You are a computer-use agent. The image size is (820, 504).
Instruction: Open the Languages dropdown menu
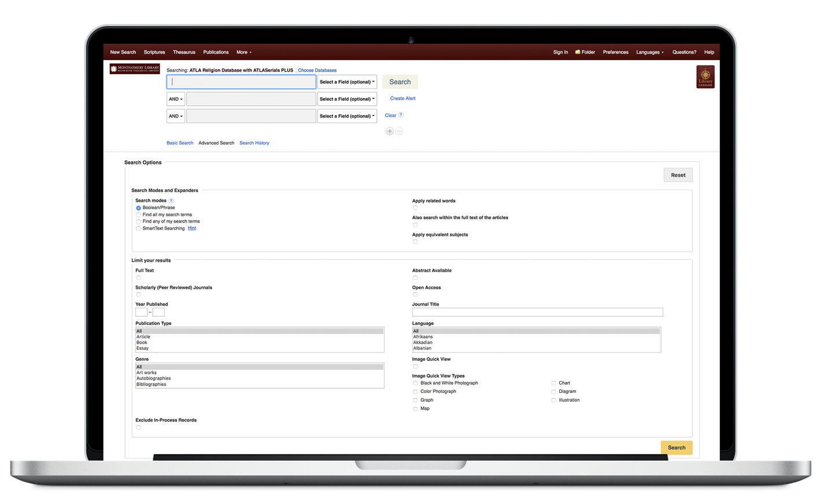(x=649, y=52)
